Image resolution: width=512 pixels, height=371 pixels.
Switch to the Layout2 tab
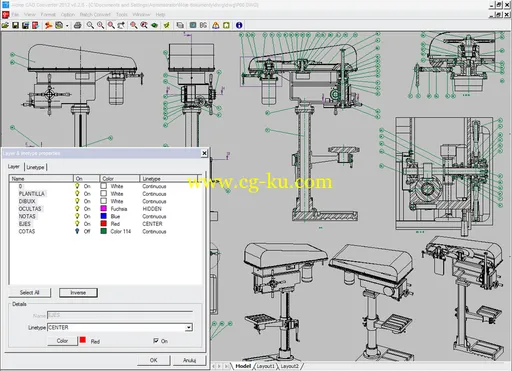coord(289,366)
